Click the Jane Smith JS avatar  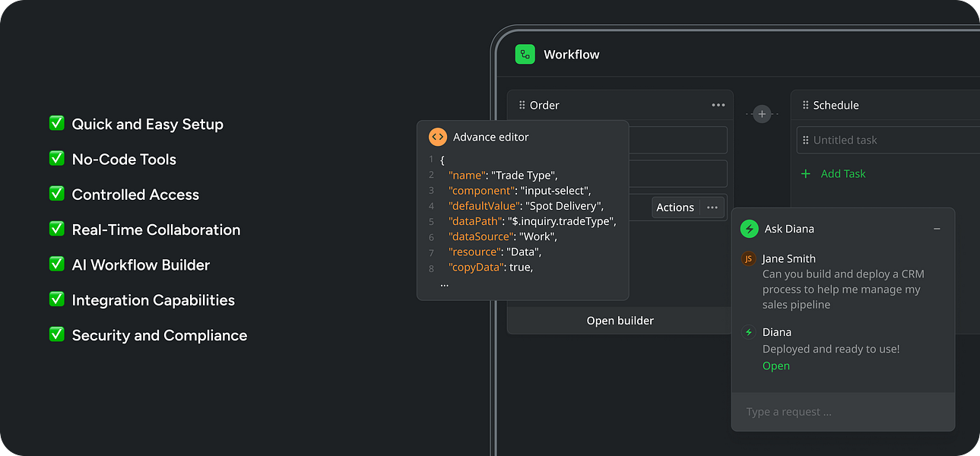[748, 259]
